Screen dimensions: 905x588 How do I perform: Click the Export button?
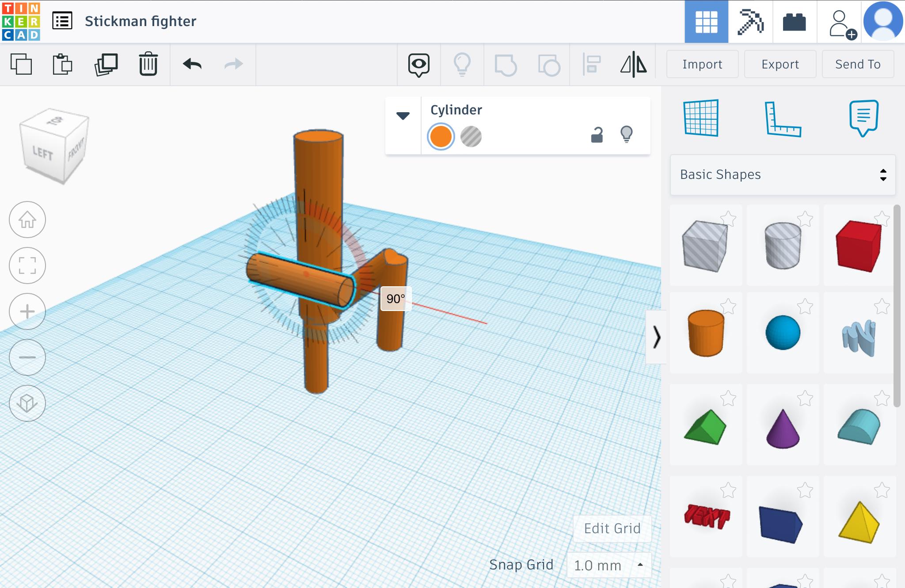[780, 64]
